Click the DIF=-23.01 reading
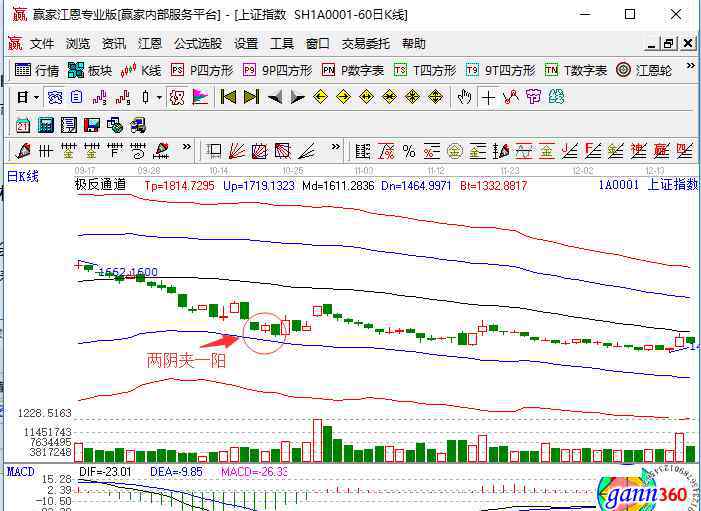The image size is (701, 511). [105, 472]
